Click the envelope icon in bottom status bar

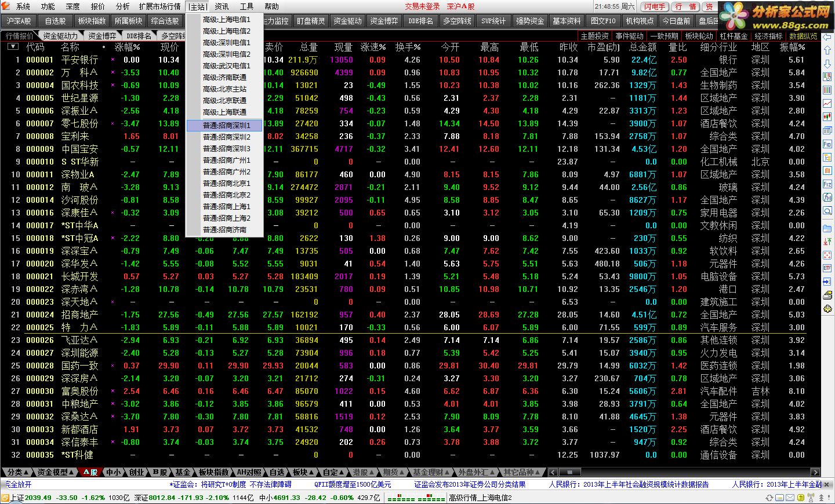click(790, 498)
